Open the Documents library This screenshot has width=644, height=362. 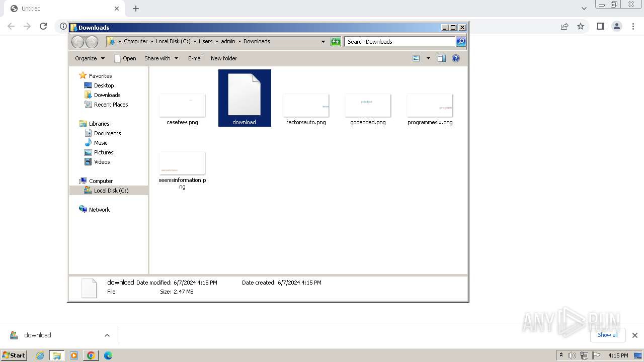click(107, 133)
